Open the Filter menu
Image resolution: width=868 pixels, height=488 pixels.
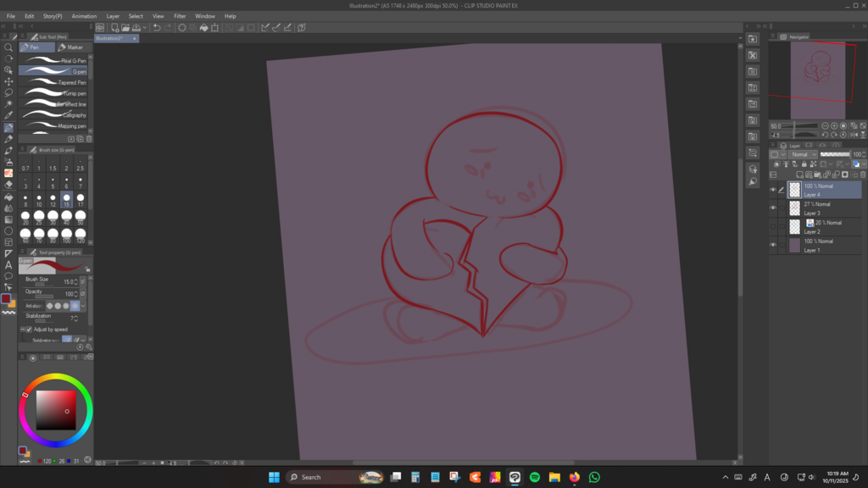[180, 16]
